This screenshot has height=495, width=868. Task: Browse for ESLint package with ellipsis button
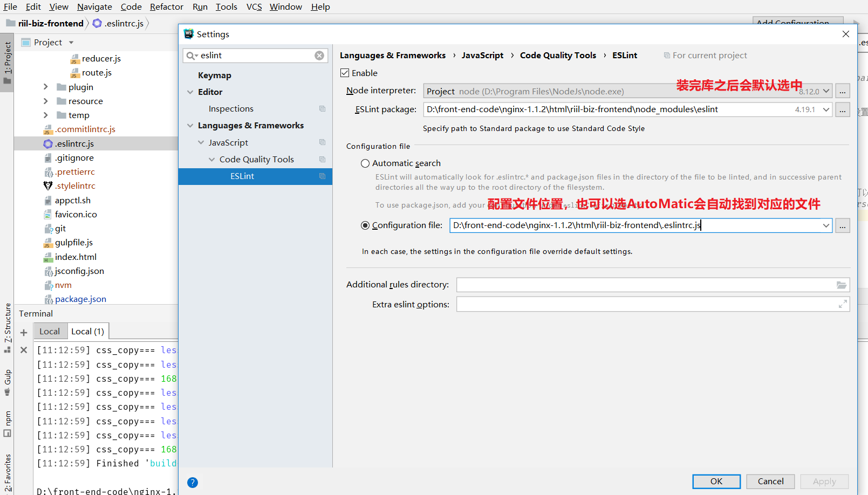(x=842, y=110)
